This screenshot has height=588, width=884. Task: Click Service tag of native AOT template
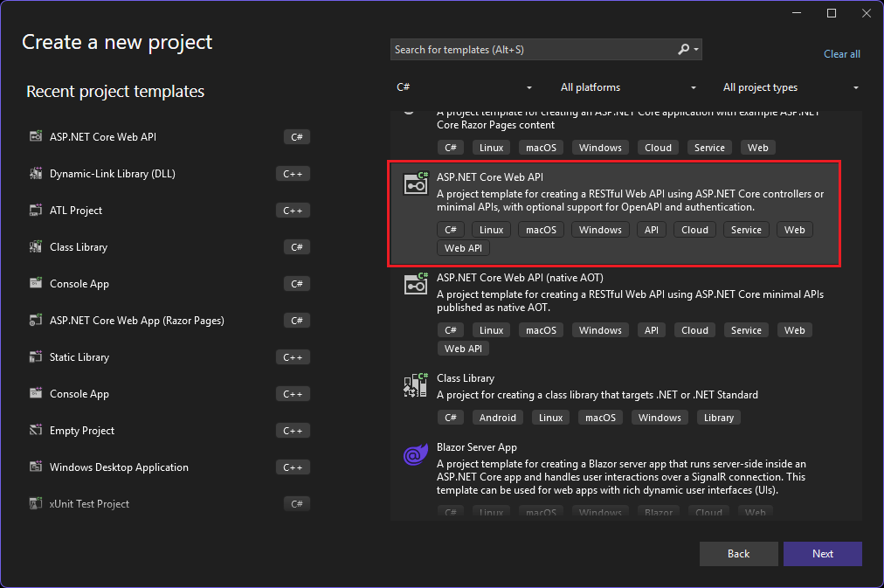[746, 330]
